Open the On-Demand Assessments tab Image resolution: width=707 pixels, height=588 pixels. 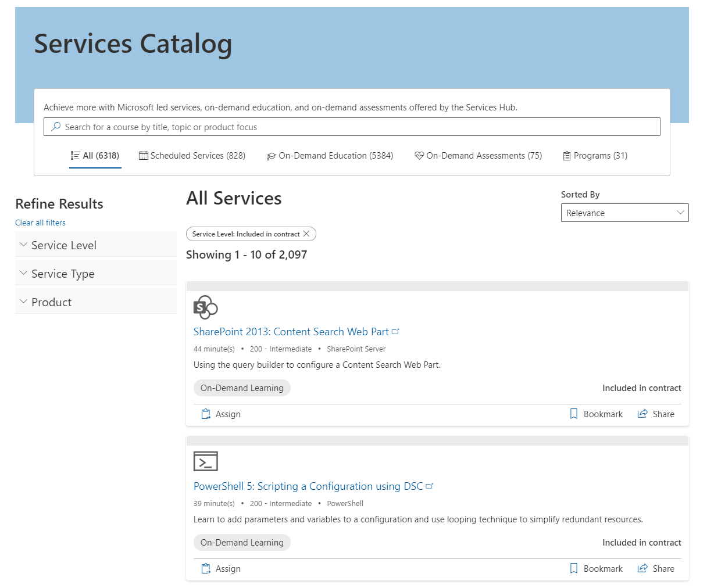point(478,156)
